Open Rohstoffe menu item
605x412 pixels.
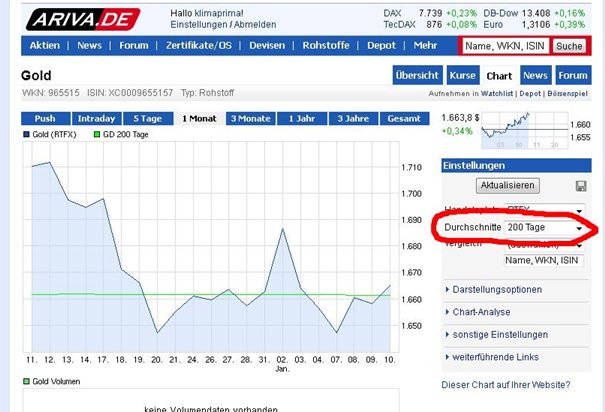pyautogui.click(x=326, y=46)
